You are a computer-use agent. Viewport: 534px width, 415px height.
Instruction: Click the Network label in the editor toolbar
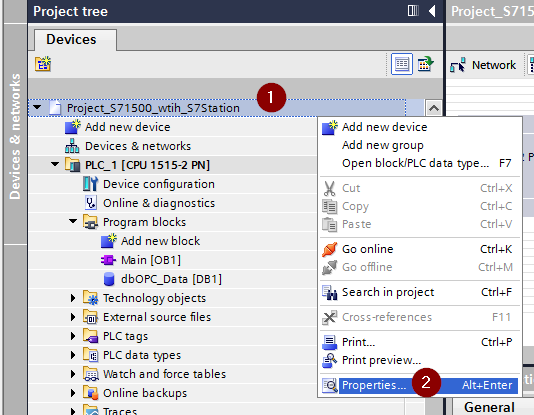[x=493, y=65]
